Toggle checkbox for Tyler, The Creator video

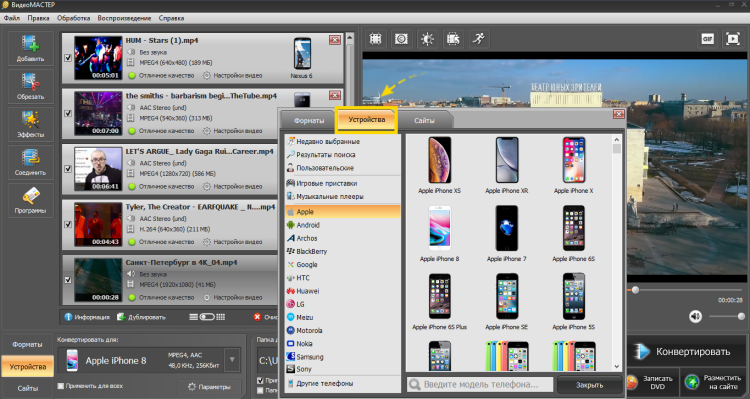[68, 224]
